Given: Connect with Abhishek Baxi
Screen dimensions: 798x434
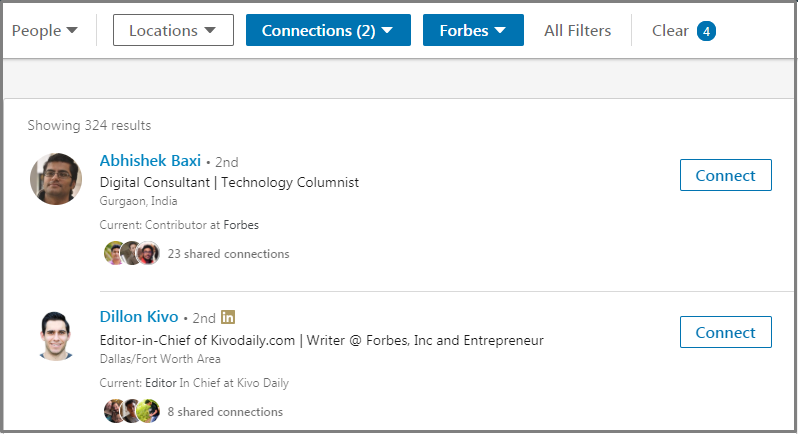Looking at the screenshot, I should tap(725, 175).
